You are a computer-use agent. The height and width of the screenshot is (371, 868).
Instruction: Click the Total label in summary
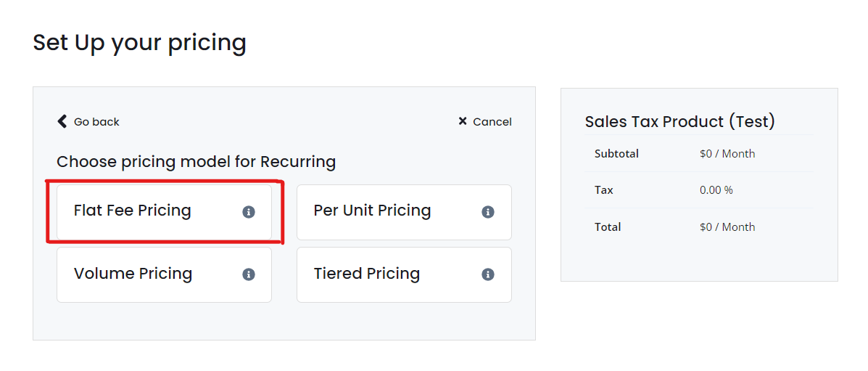(607, 227)
